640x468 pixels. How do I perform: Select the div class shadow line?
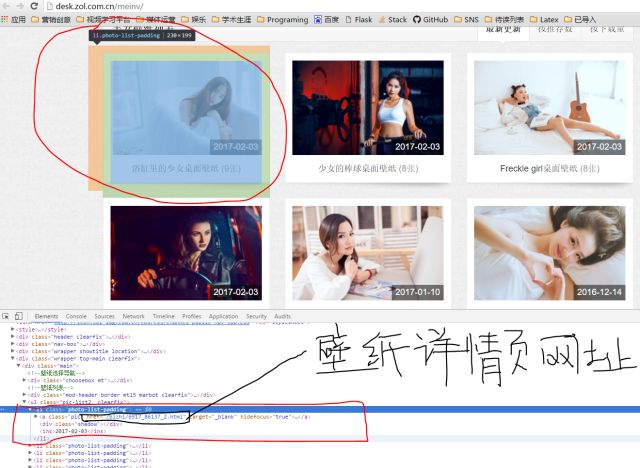coord(81,424)
